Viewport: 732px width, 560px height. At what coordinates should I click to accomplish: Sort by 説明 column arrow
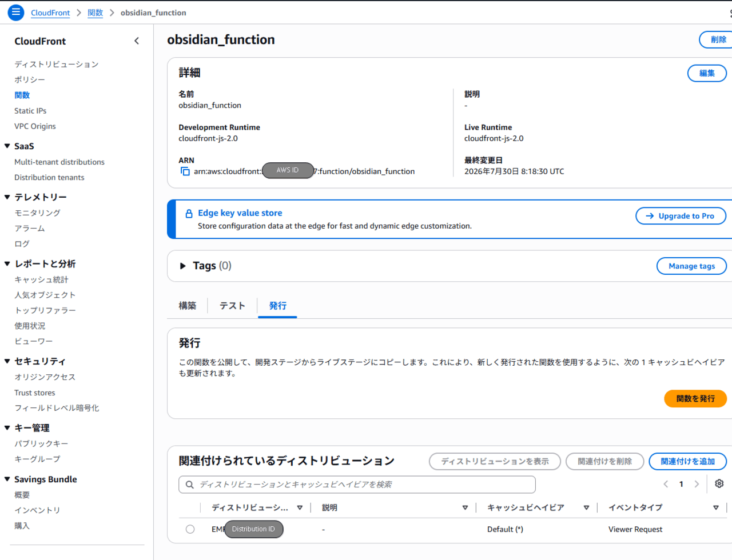click(x=465, y=507)
